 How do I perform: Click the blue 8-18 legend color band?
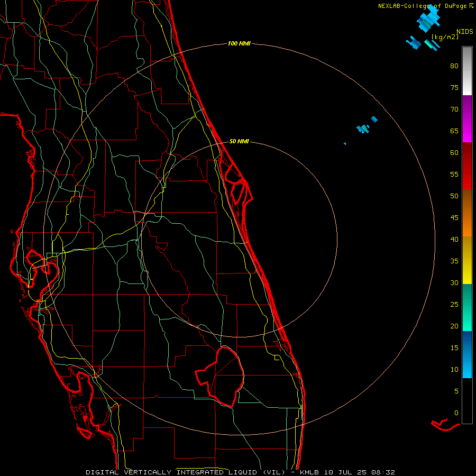[467, 354]
